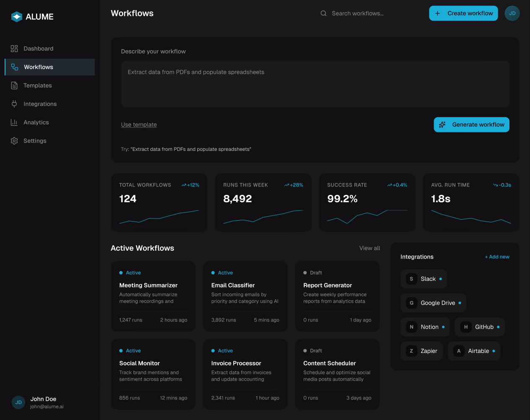The width and height of the screenshot is (530, 420).
Task: Click the Airtable A icon
Action: point(459,351)
